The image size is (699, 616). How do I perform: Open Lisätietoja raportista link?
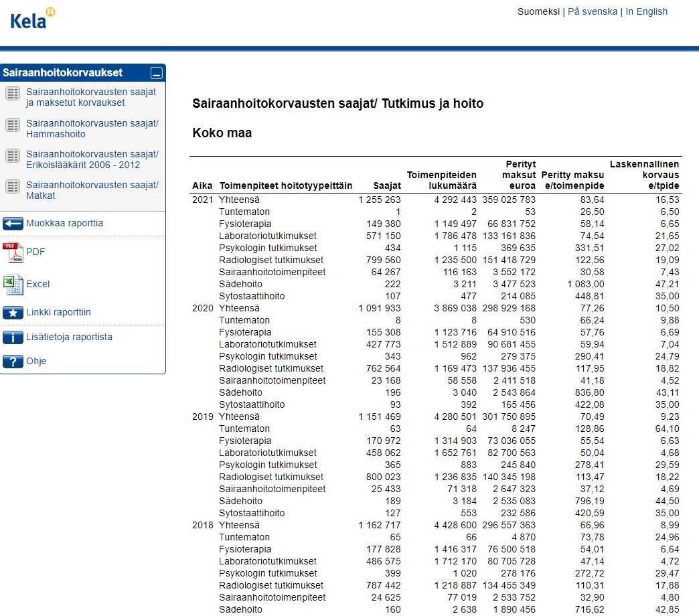(69, 337)
